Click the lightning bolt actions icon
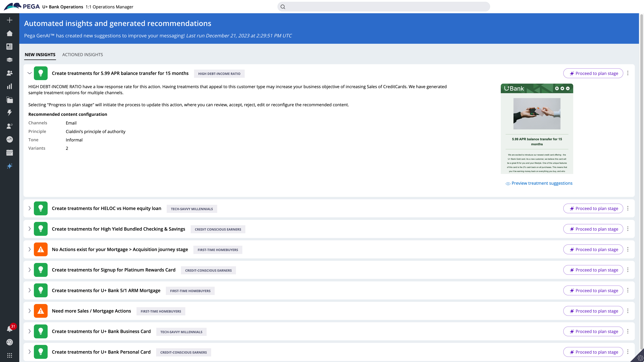Screen dimensions: 644x362 [10, 113]
